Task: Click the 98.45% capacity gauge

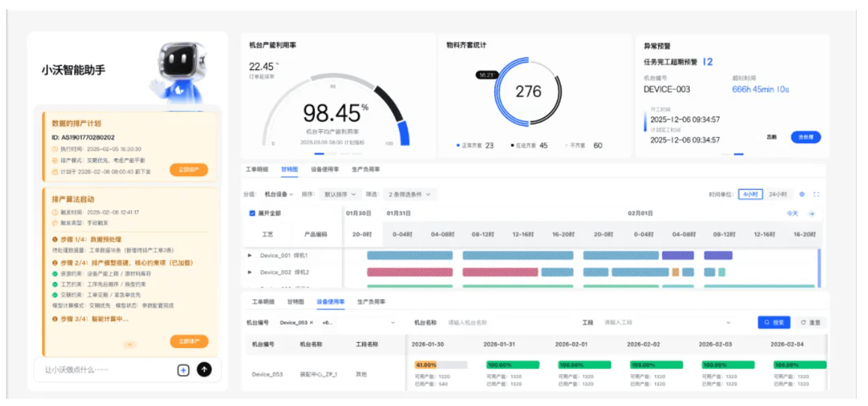Action: click(x=336, y=109)
